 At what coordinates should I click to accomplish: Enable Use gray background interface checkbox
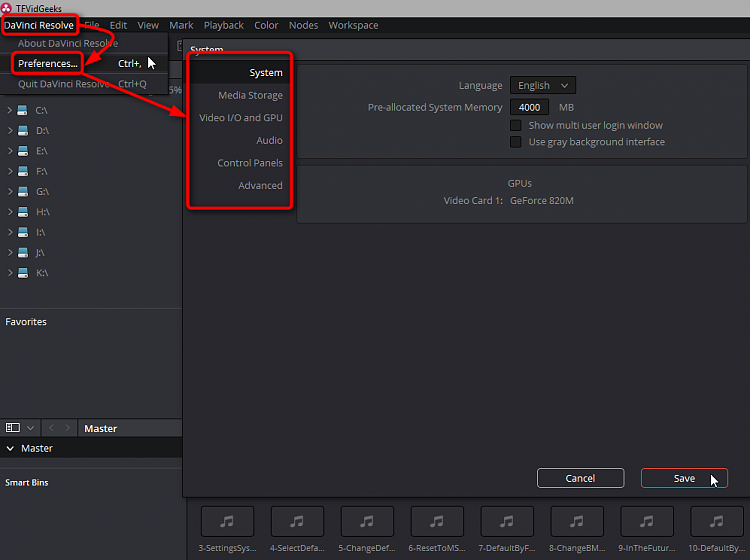(x=515, y=142)
